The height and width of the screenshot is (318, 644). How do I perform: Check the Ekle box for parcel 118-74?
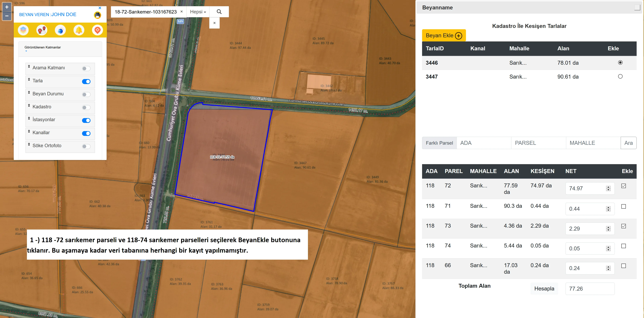tap(623, 246)
